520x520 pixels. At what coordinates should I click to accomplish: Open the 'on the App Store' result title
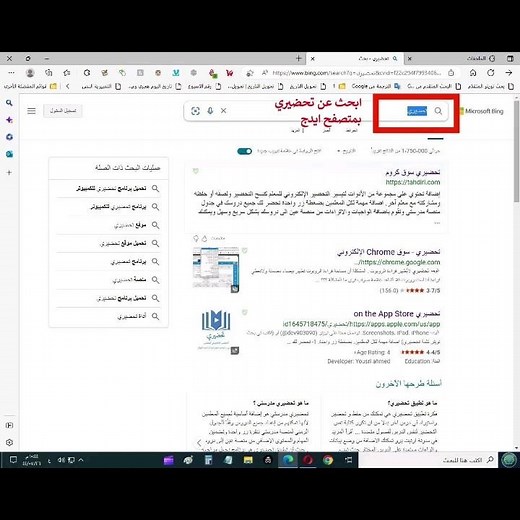click(x=397, y=314)
